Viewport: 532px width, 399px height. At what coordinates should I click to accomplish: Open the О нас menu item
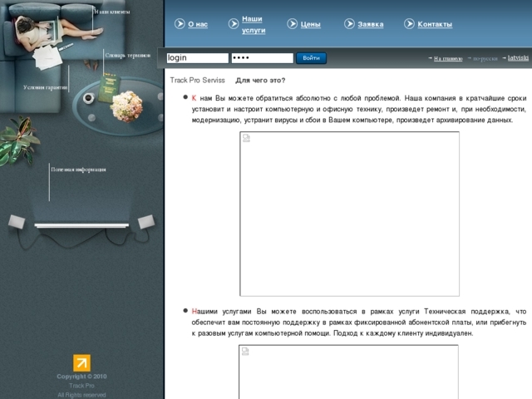pyautogui.click(x=198, y=25)
